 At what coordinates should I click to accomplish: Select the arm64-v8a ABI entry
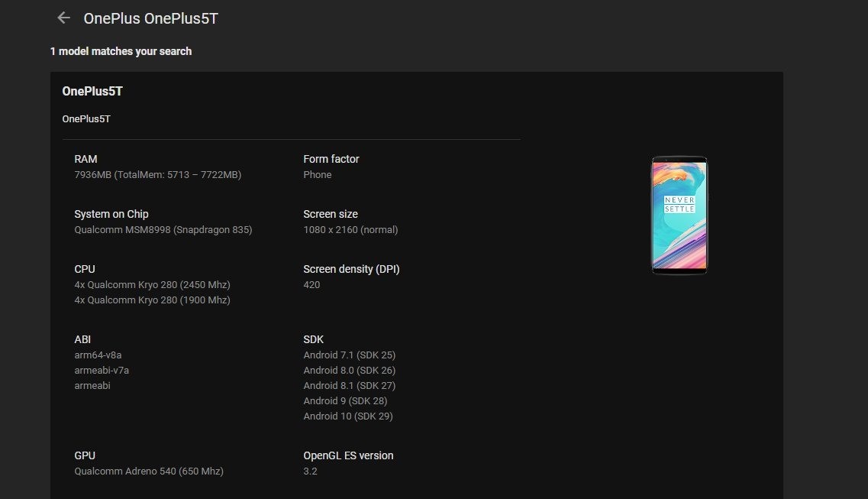coord(98,355)
